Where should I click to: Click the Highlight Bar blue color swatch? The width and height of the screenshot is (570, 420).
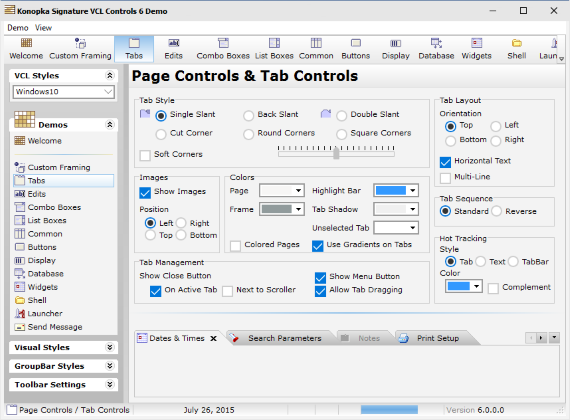coord(390,191)
